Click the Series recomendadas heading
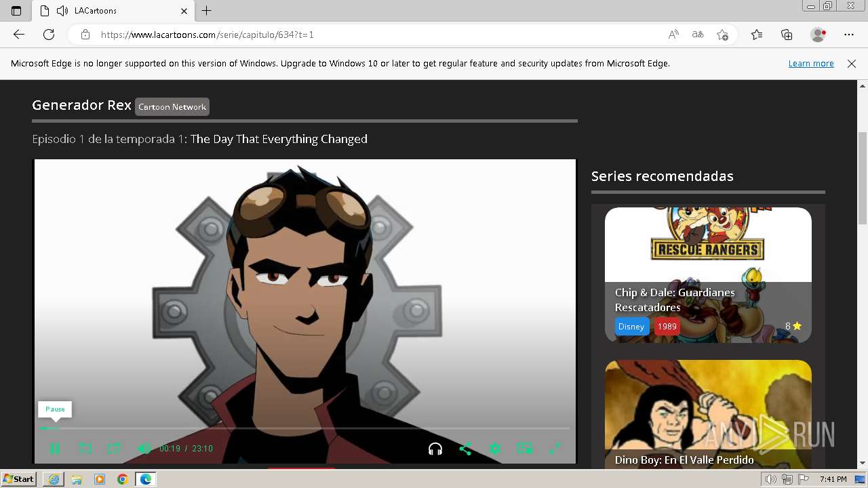 (663, 176)
